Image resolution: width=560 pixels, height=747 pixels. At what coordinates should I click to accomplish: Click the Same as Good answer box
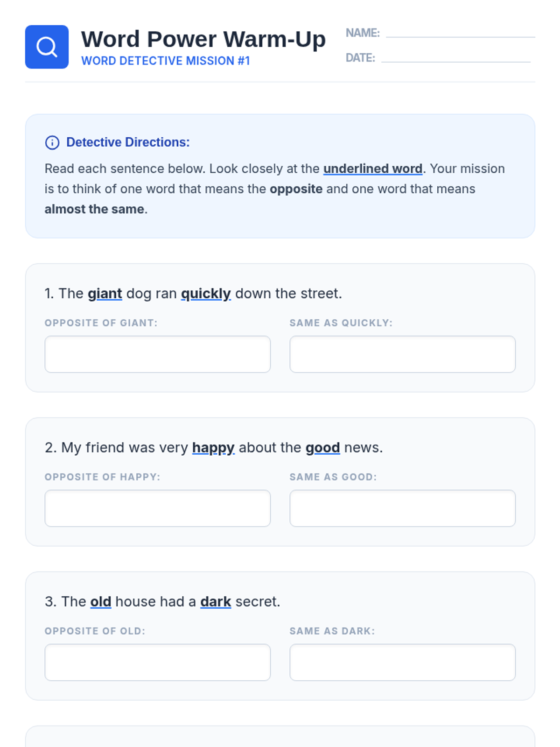pos(402,508)
